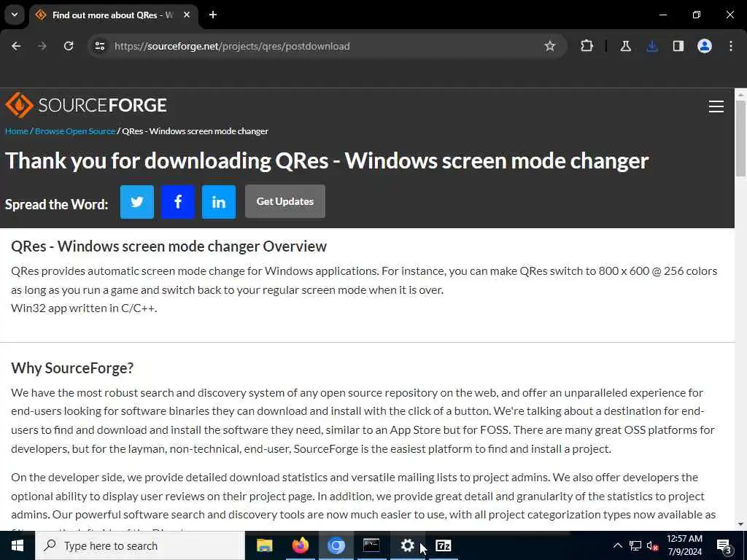Share on Facebook
Viewport: 747px width, 560px height.
pyautogui.click(x=178, y=202)
